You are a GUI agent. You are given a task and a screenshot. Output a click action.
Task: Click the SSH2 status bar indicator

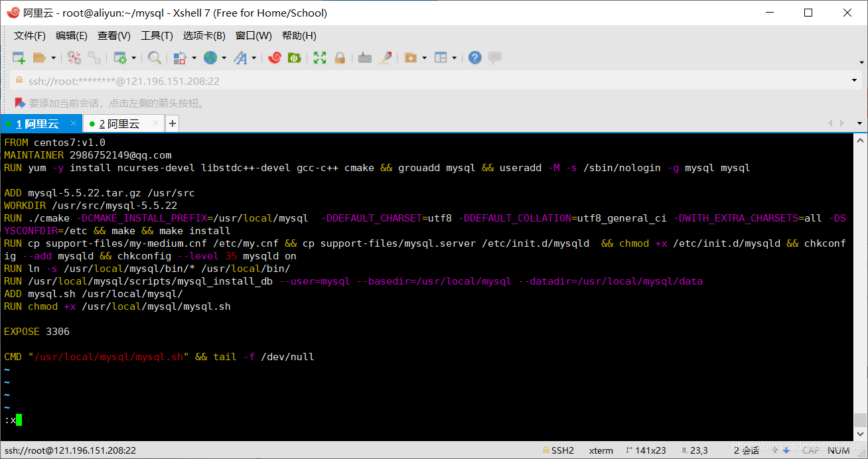[558, 450]
